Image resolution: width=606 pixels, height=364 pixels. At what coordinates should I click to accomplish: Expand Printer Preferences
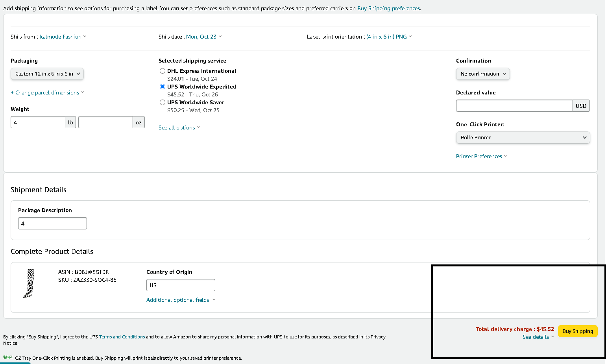click(481, 156)
